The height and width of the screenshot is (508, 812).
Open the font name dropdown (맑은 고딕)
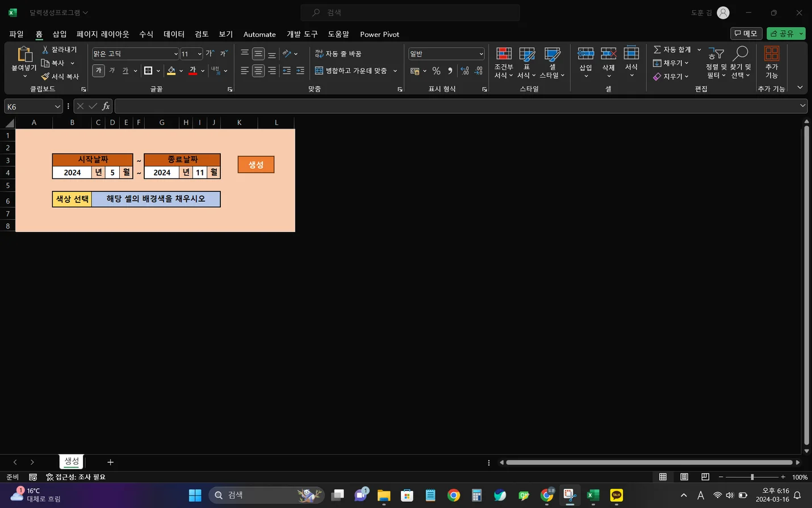(x=175, y=54)
